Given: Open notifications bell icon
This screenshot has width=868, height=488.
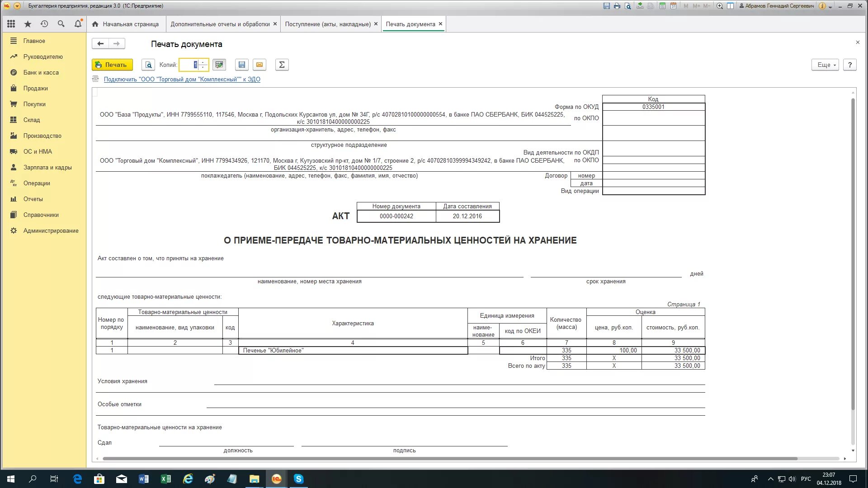Looking at the screenshot, I should point(78,24).
